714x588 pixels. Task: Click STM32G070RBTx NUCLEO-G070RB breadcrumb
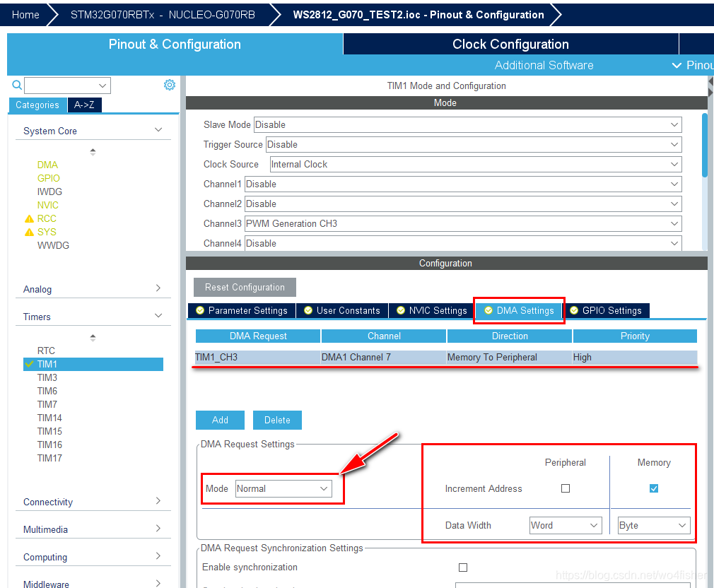pyautogui.click(x=163, y=15)
